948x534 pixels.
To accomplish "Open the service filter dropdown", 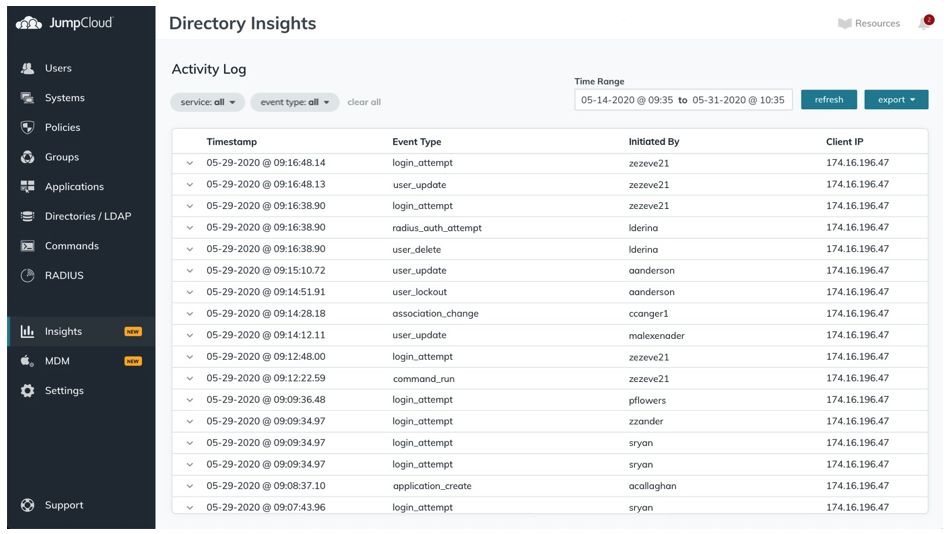I will point(207,102).
